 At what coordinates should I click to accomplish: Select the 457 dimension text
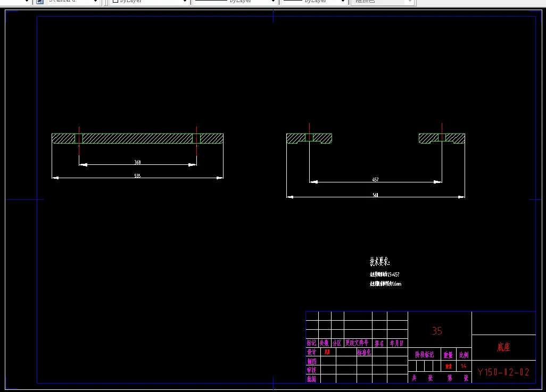(x=375, y=180)
